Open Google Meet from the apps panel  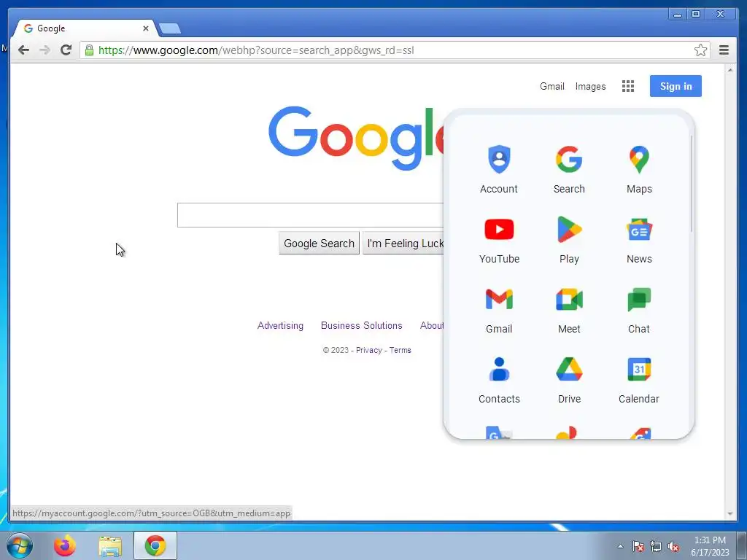[569, 309]
